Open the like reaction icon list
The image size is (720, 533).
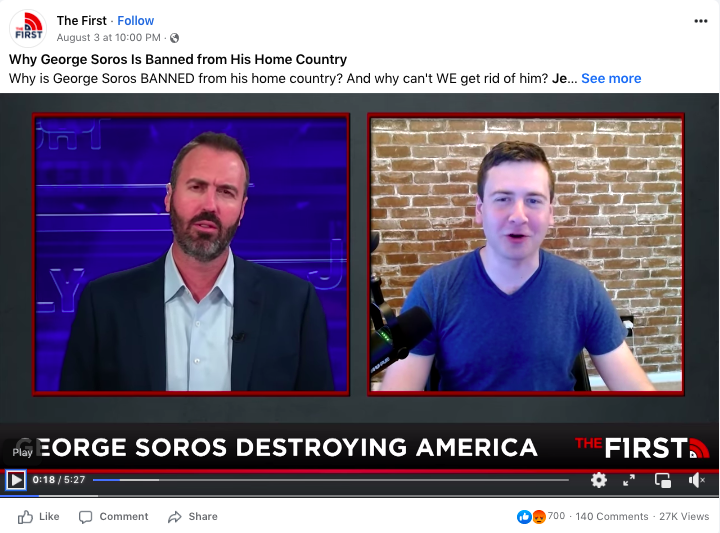click(x=524, y=517)
